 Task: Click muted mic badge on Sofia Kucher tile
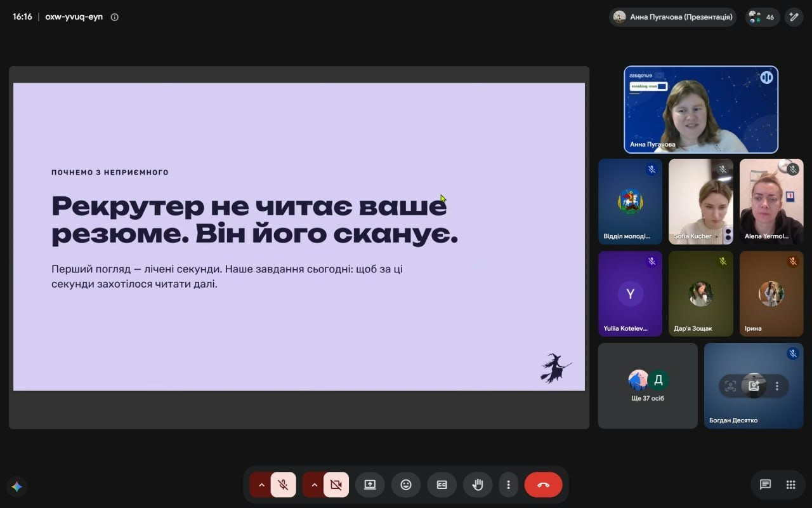click(722, 170)
